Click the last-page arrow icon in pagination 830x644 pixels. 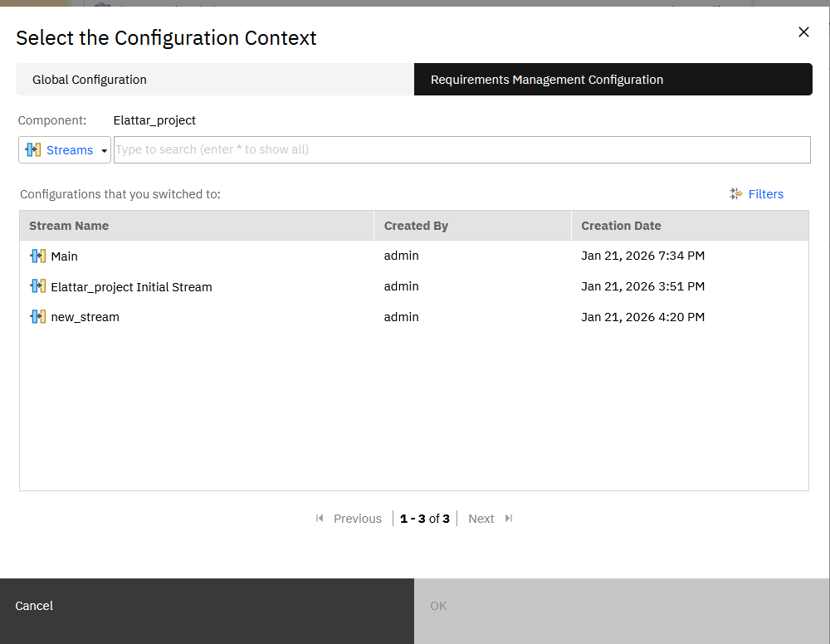[508, 518]
